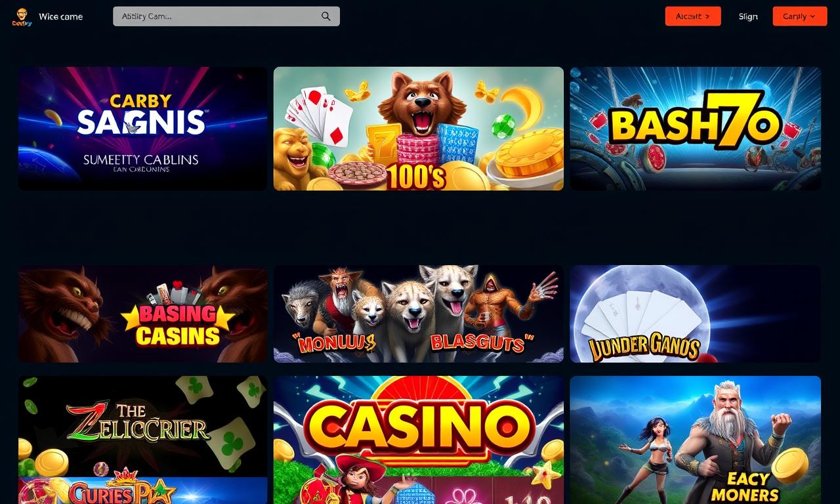
Task: Open the big CASINO game tile
Action: coord(418,440)
